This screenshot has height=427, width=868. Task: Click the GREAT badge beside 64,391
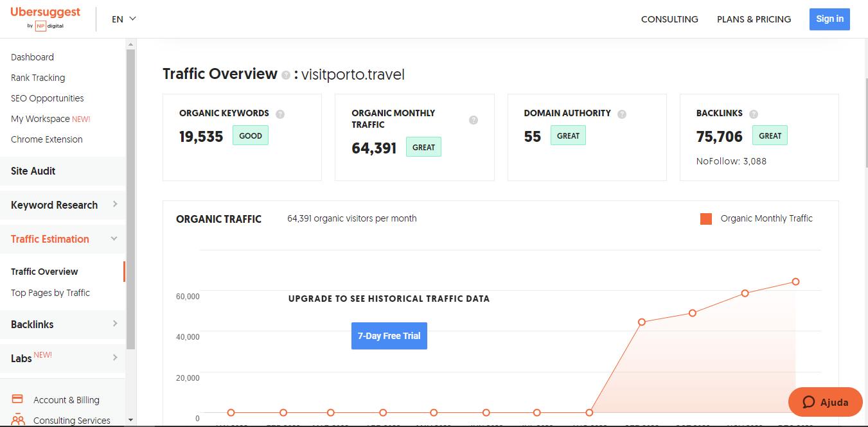(x=423, y=147)
